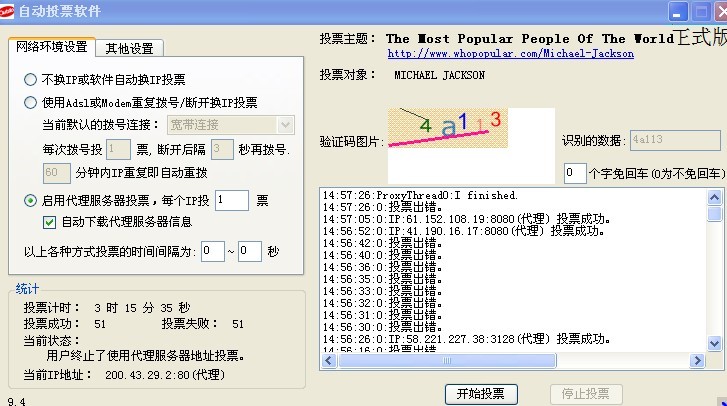
Task: Select 使用Adsl或Modem重复拨号 radio option
Action: coord(31,102)
